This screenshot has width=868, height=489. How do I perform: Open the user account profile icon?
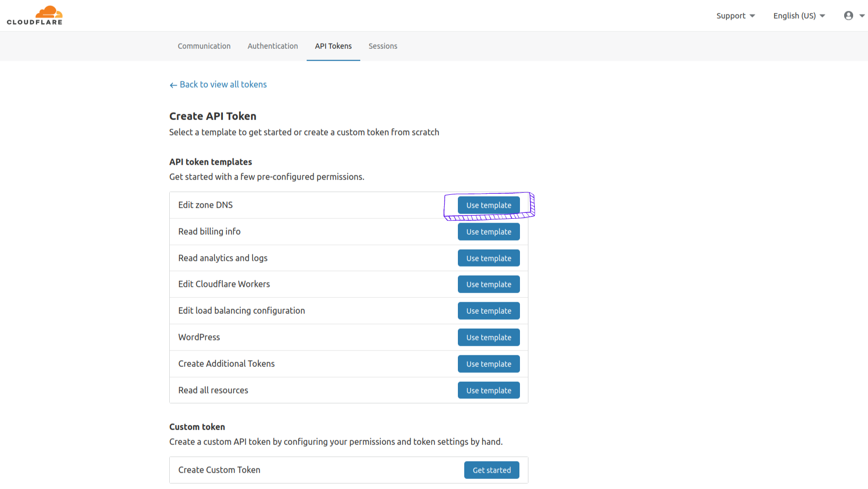coord(848,15)
